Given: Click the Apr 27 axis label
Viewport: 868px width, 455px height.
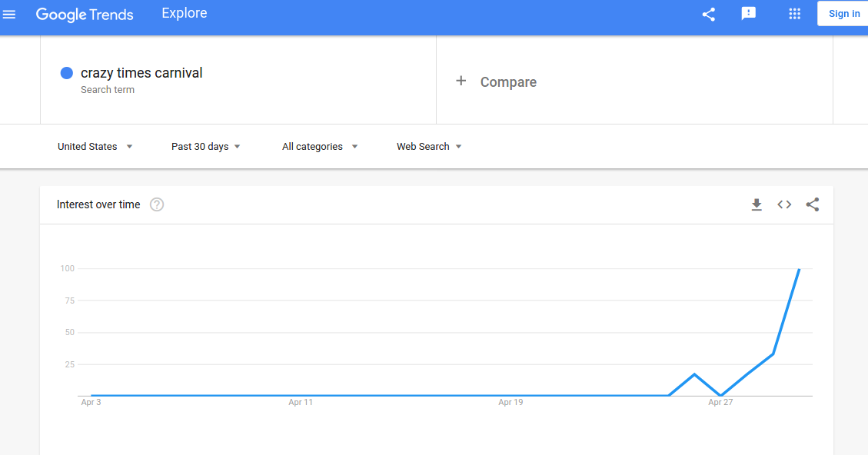Looking at the screenshot, I should point(720,403).
